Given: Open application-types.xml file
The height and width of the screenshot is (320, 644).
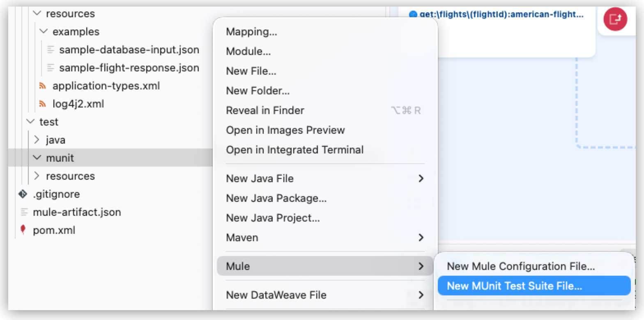Looking at the screenshot, I should 106,86.
